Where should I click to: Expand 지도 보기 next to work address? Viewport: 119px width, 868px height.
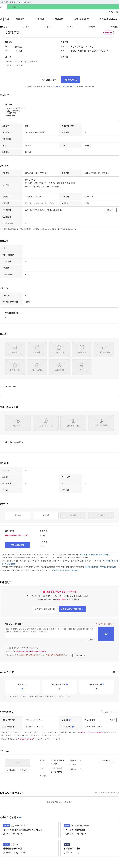click(x=111, y=210)
